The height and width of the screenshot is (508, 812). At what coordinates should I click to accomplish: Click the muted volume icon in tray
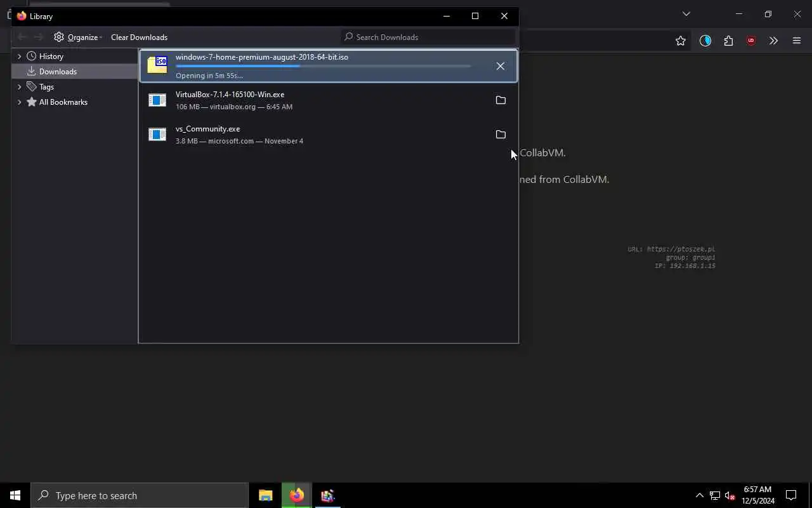pyautogui.click(x=730, y=495)
